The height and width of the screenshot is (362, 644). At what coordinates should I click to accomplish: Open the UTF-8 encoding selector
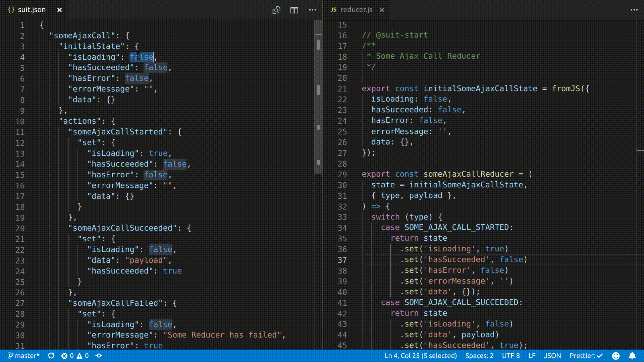(x=511, y=356)
